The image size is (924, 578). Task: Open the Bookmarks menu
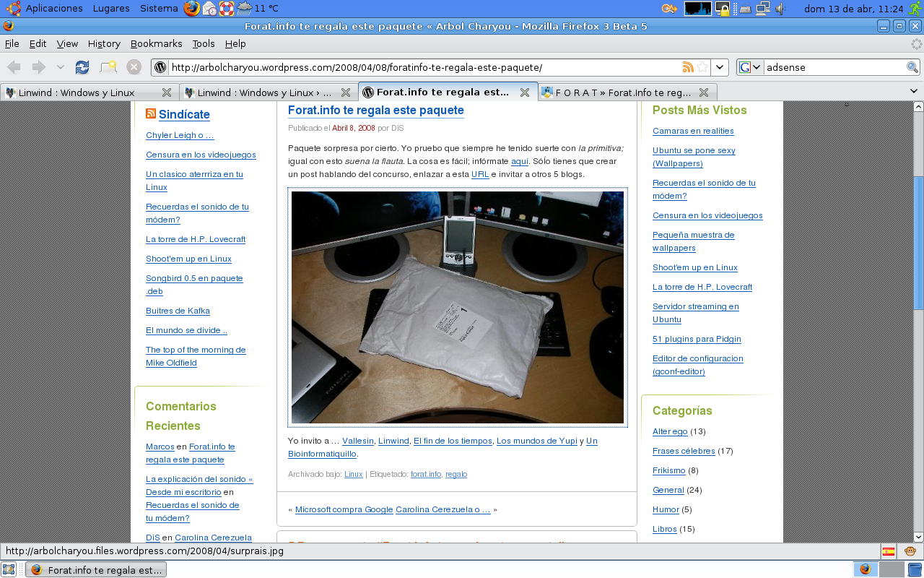click(x=156, y=43)
